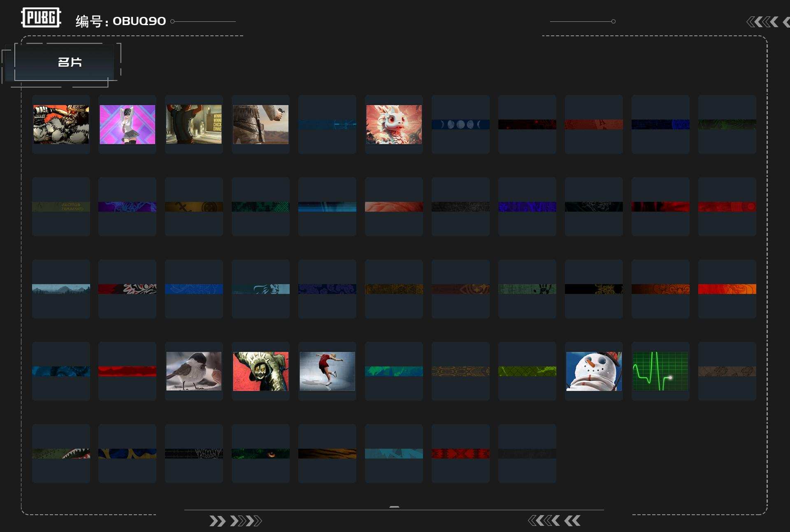Choose the teal geometric shapes banner

click(x=394, y=453)
